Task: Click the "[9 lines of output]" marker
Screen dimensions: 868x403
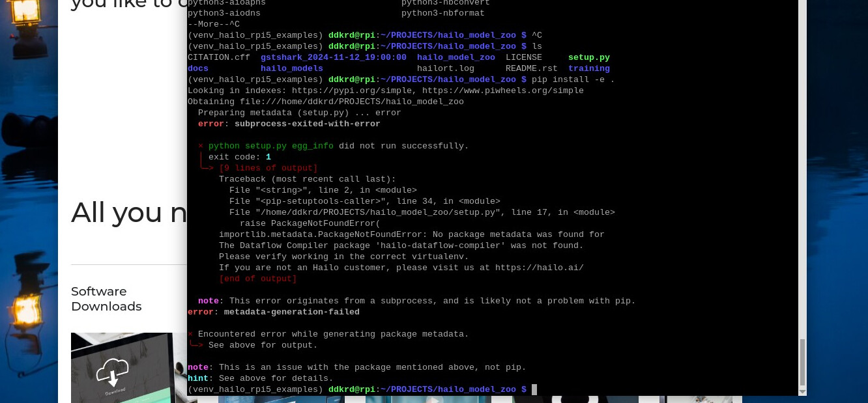Action: [x=268, y=168]
